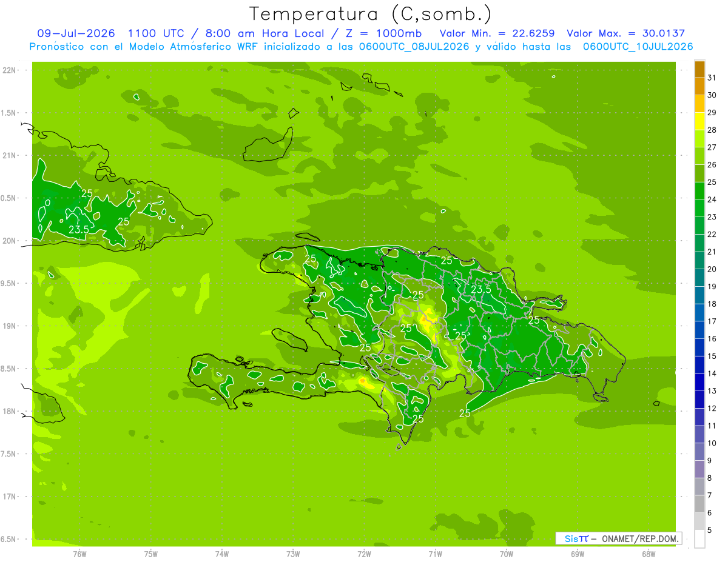Pick the green legend swatch between 24 and 25

(700, 191)
